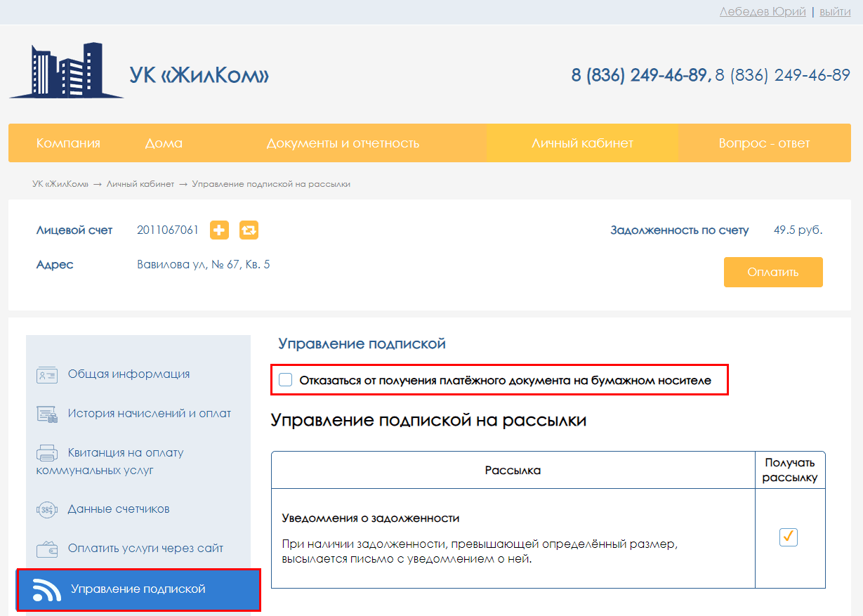Viewport: 863px width, 616px height.
Task: Select the Личный кабинет menu tab
Action: tap(582, 143)
